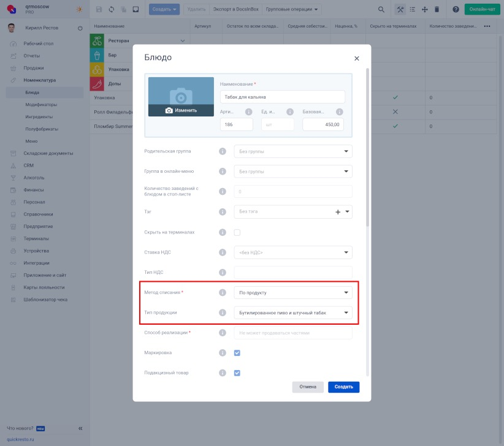504x446 pixels.
Task: Click the dialog vertical scrollbar
Action: click(367, 148)
